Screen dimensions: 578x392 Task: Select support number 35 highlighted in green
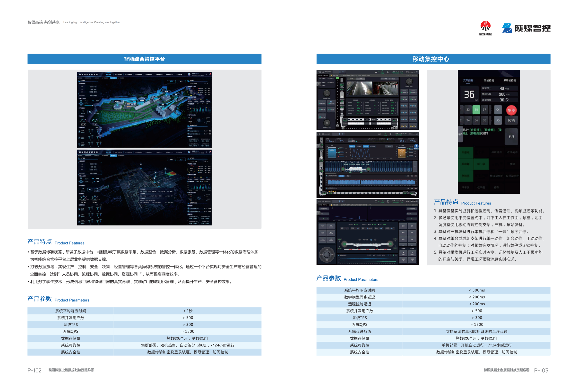click(x=476, y=109)
